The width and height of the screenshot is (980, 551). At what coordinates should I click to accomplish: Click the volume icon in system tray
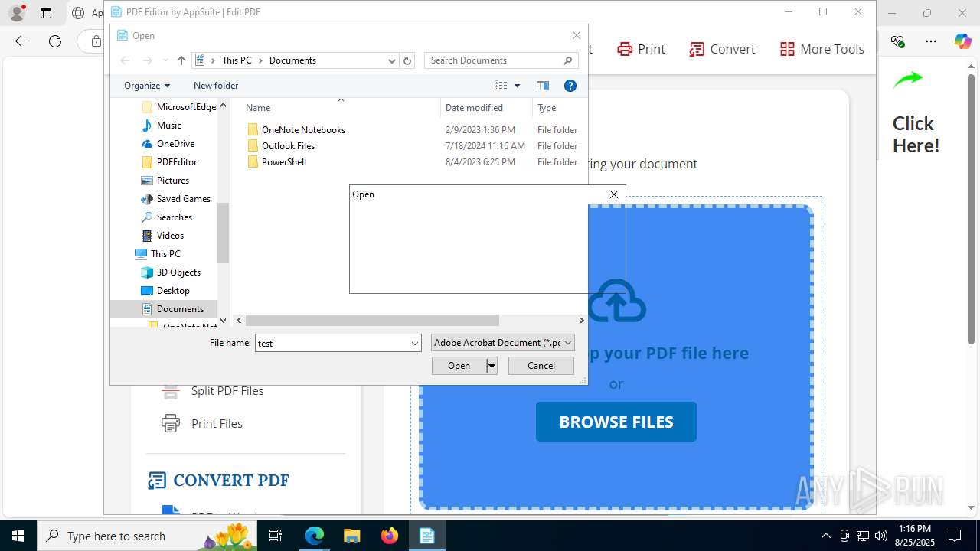click(x=881, y=536)
